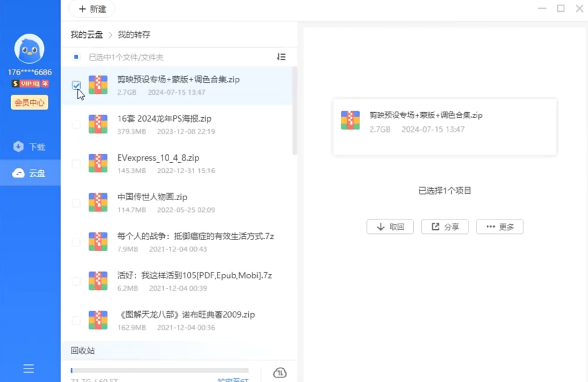
Task: Open the 更多 more options dropdown
Action: 499,227
